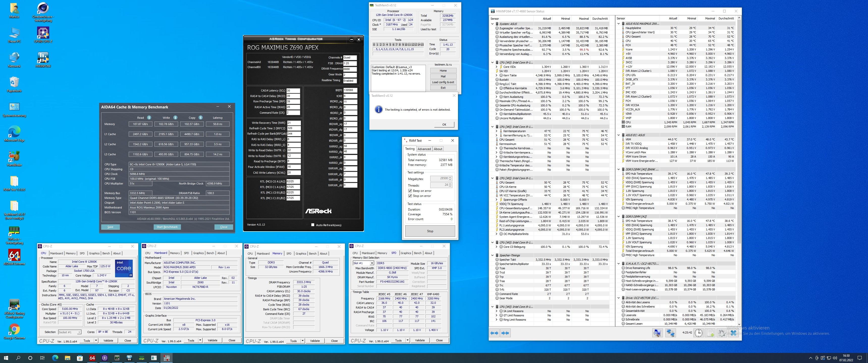
Task: Click OK in the TestMem5 completion dialog
Action: pos(444,125)
